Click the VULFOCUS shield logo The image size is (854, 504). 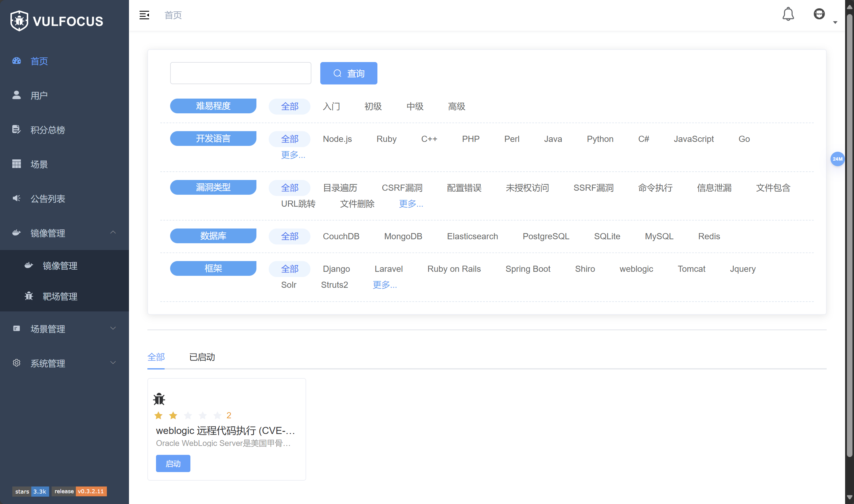[x=19, y=21]
